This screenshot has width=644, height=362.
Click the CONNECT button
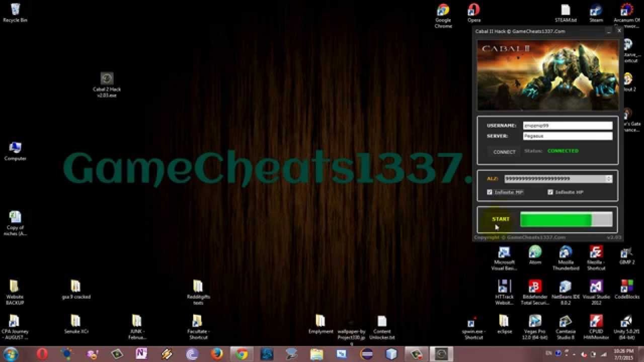tap(504, 151)
